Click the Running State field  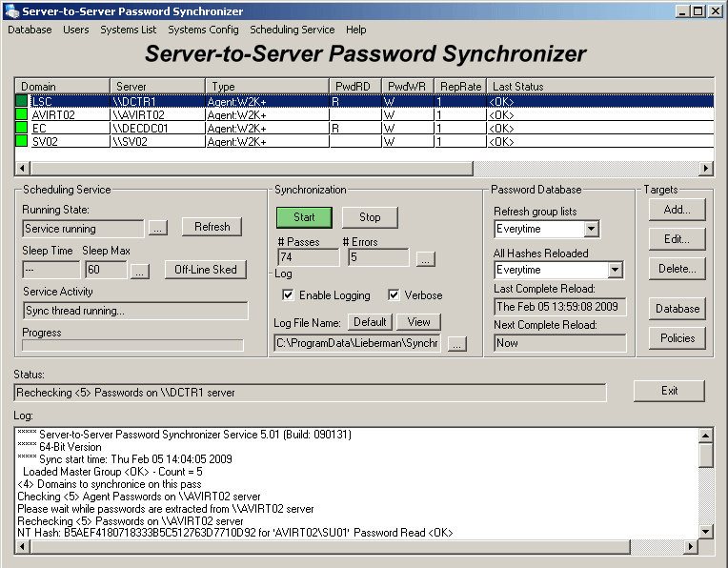83,229
